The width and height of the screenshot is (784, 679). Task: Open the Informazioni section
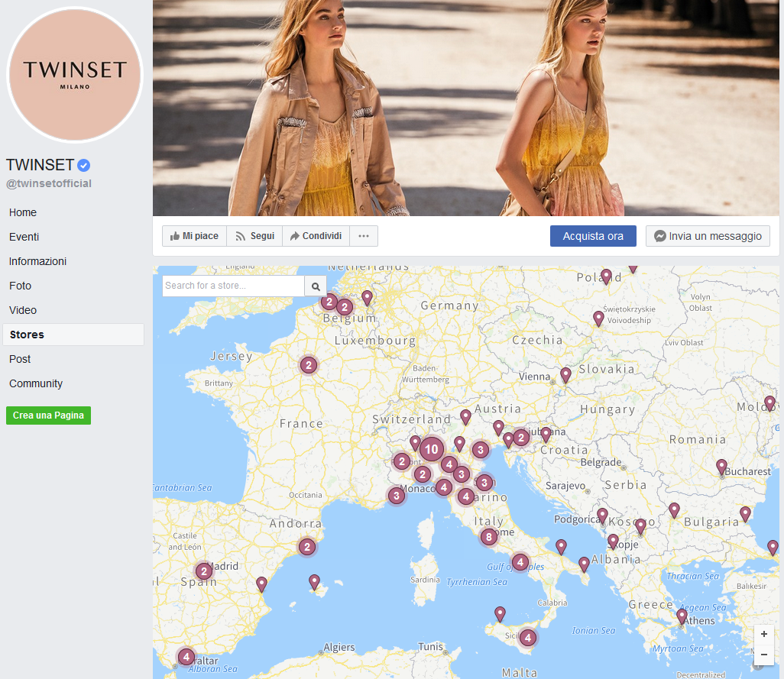37,261
